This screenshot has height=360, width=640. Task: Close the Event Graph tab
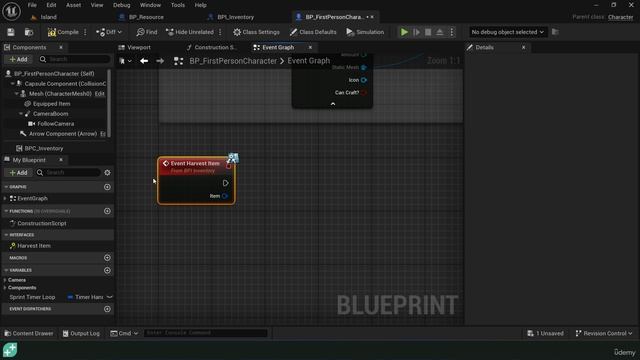point(310,47)
